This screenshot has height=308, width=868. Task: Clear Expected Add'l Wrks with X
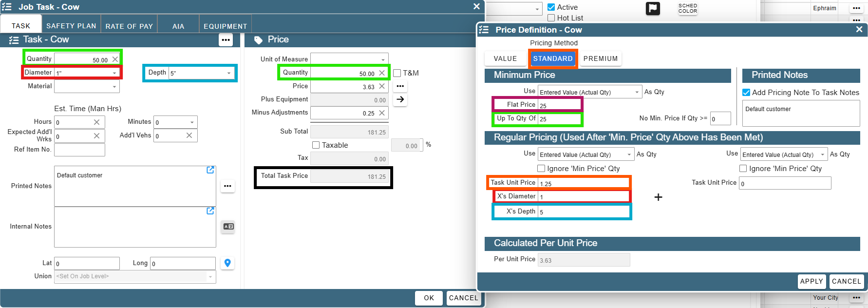tap(96, 136)
